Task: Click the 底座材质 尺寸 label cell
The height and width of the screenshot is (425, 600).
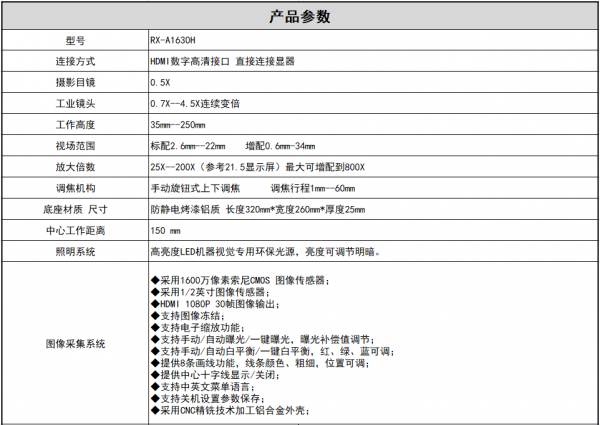Action: pos(75,209)
